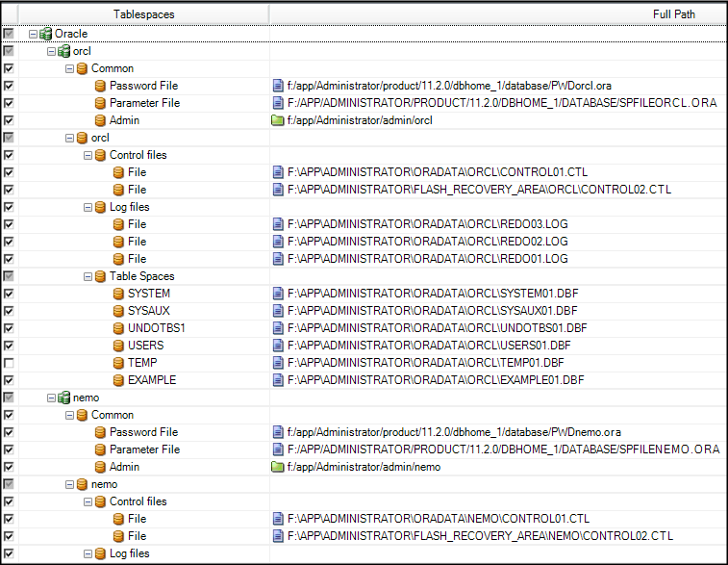Select nemo Parameter File tree item
The image size is (728, 565).
[x=144, y=449]
